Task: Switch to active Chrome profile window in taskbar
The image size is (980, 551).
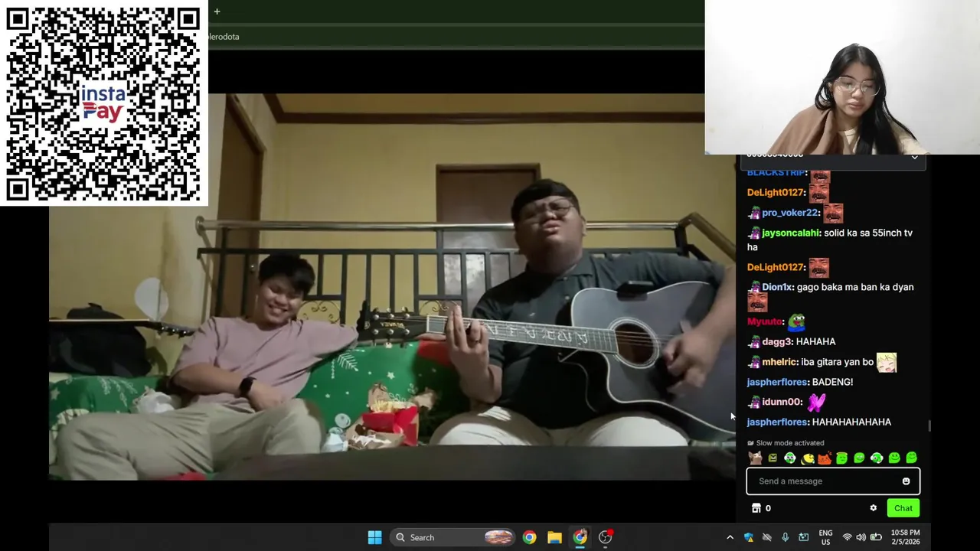Action: click(x=580, y=537)
